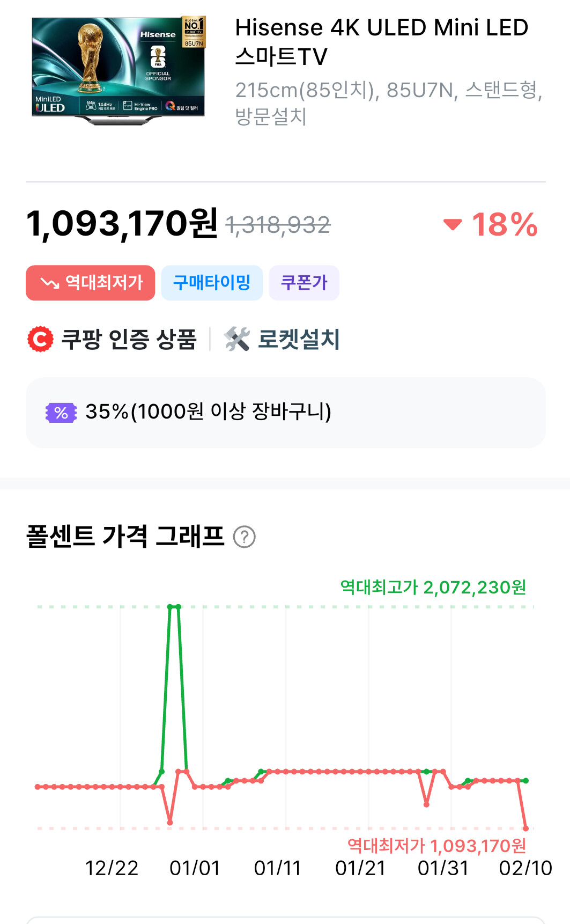Tap the 35% cart coupon banner
570x924 pixels.
[285, 413]
